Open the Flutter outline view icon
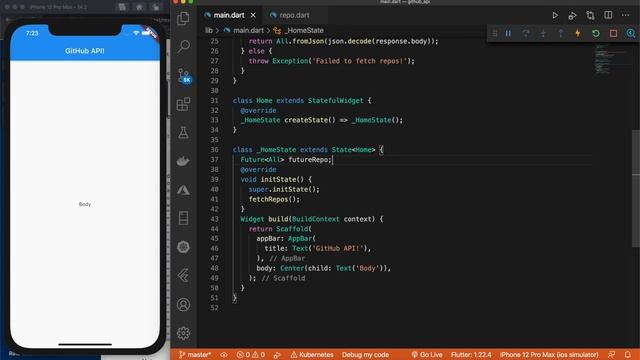The image size is (640, 360). (183, 276)
